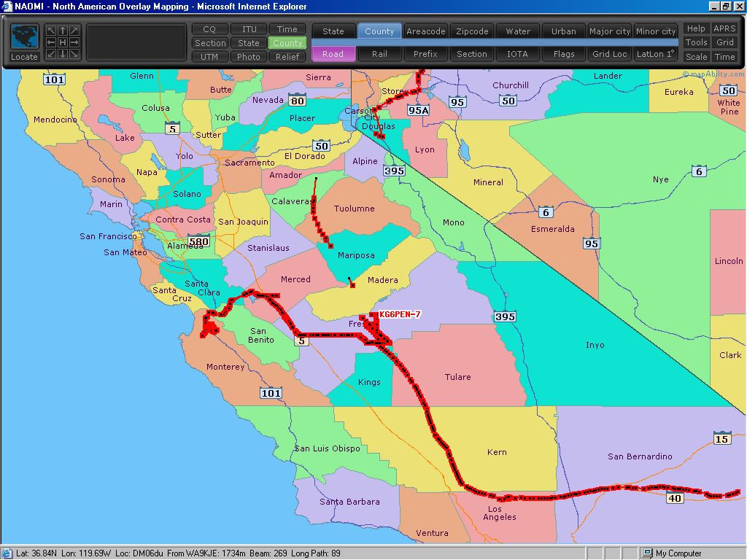Pan the map north with the up arrow
The width and height of the screenshot is (747, 560).
(x=63, y=31)
